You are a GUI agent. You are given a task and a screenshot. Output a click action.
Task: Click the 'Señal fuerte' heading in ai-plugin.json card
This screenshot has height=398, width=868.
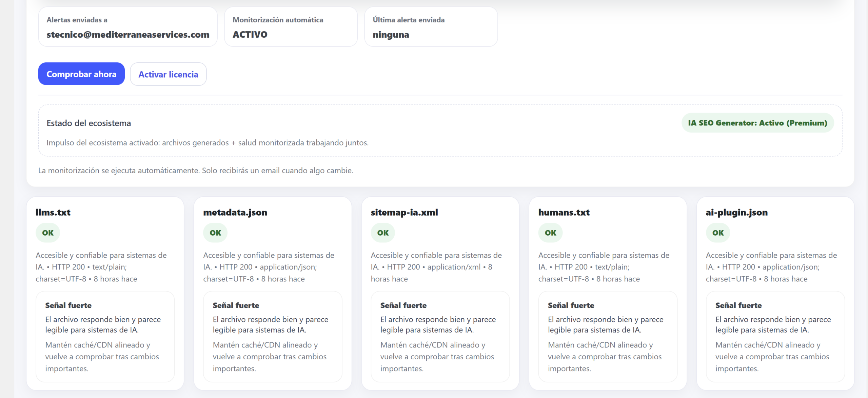coord(738,305)
